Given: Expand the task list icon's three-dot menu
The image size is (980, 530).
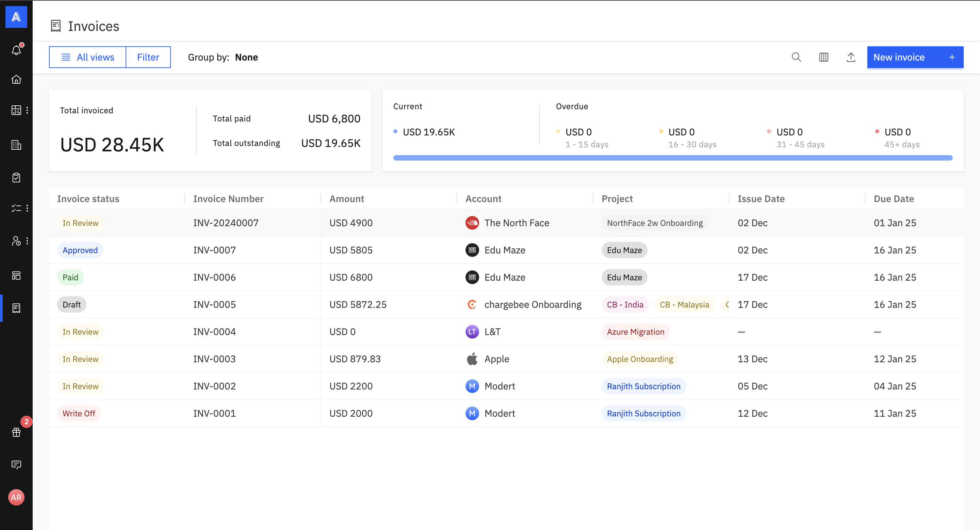Looking at the screenshot, I should 27,208.
